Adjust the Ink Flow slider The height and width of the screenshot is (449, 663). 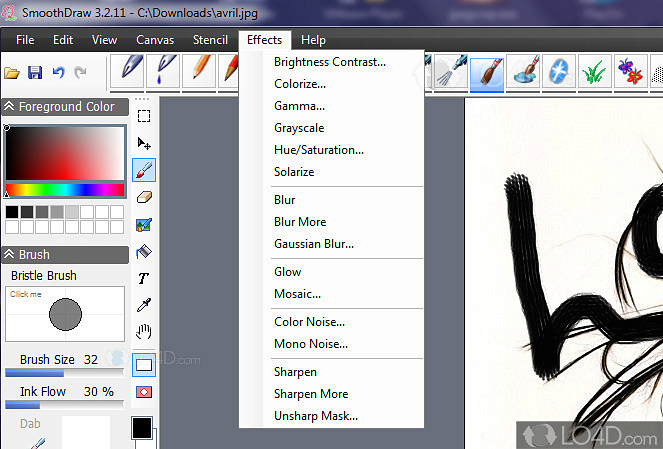(x=64, y=405)
